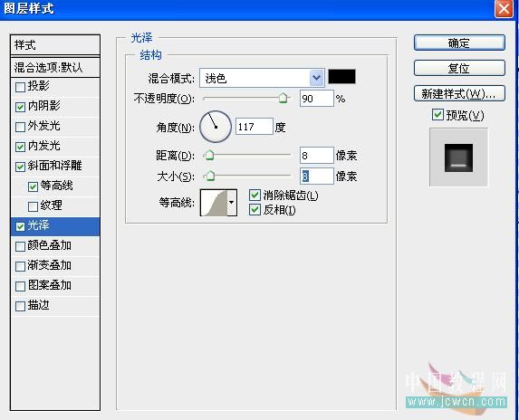This screenshot has width=519, height=420.
Task: Enable the 颜色叠加 color overlay checkbox
Action: [20, 246]
